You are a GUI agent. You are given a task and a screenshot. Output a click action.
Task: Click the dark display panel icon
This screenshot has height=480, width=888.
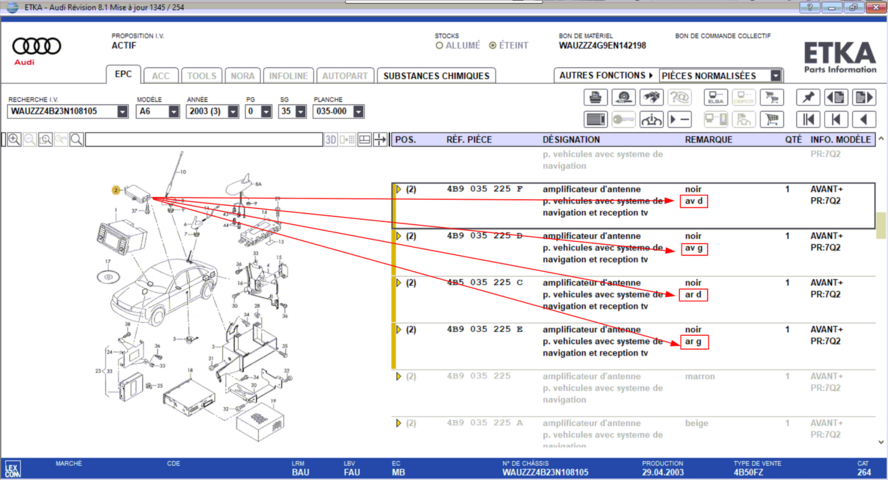(595, 119)
